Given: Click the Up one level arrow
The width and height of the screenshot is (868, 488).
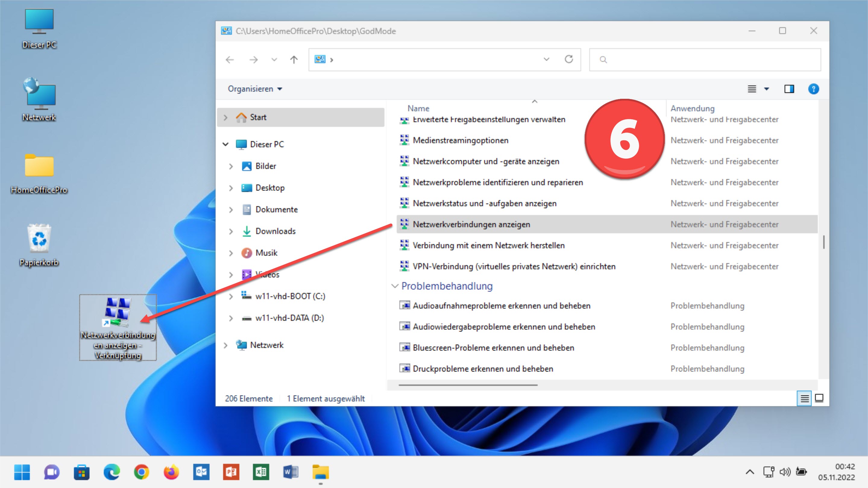Looking at the screenshot, I should [294, 60].
